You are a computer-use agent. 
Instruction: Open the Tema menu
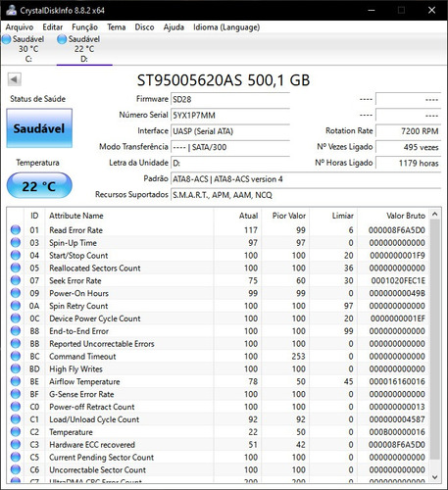point(117,27)
